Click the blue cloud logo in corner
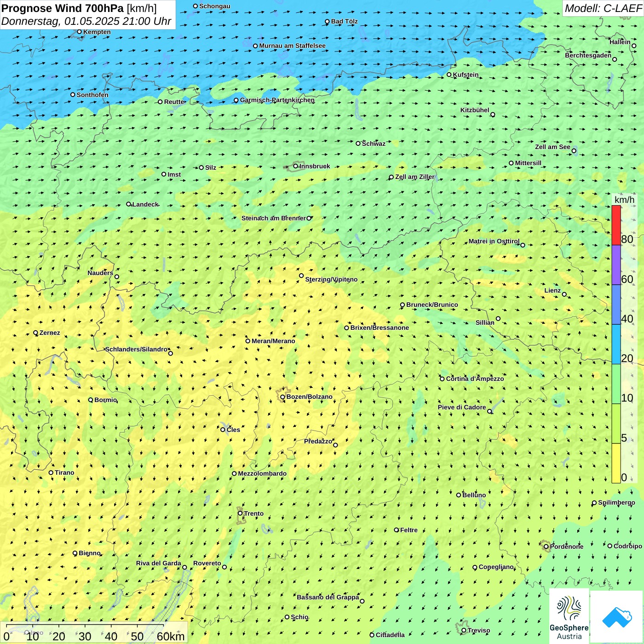The image size is (644, 644). coord(617,617)
